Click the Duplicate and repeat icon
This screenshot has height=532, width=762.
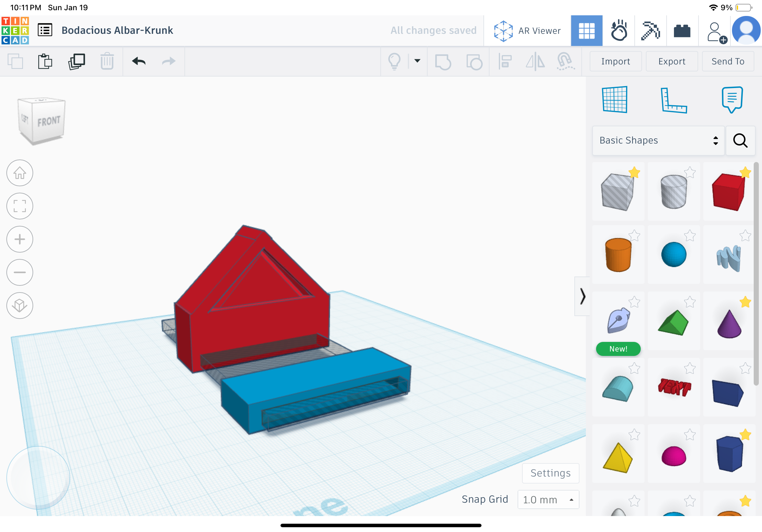77,61
